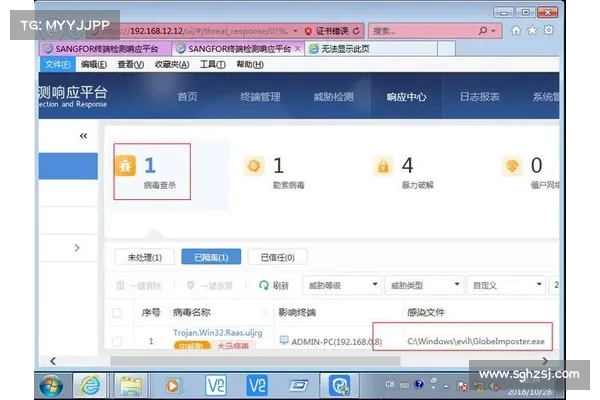Image resolution: width=600 pixels, height=400 pixels.
Task: Tick the select-all checkbox in table header
Action: point(117,313)
